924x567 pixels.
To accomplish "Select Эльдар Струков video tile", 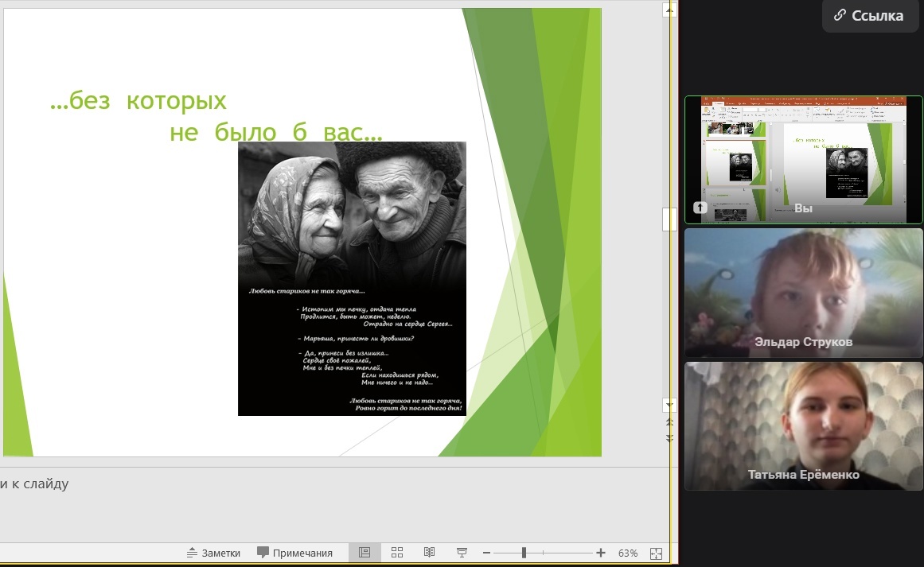I will pos(804,293).
